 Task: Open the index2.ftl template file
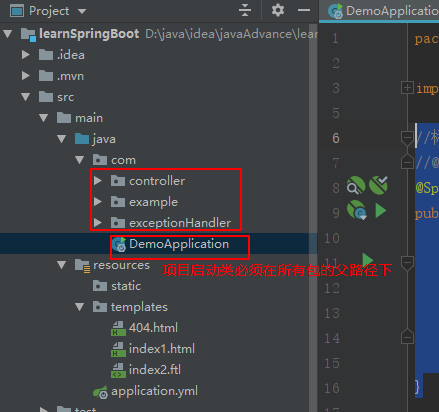point(155,370)
